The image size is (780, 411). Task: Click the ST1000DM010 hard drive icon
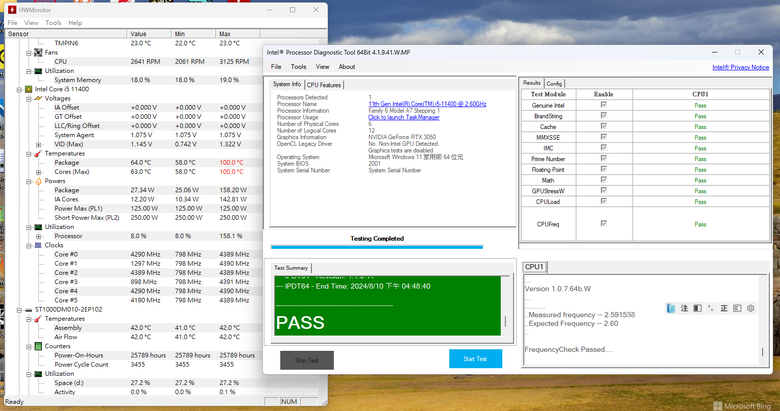click(x=28, y=310)
